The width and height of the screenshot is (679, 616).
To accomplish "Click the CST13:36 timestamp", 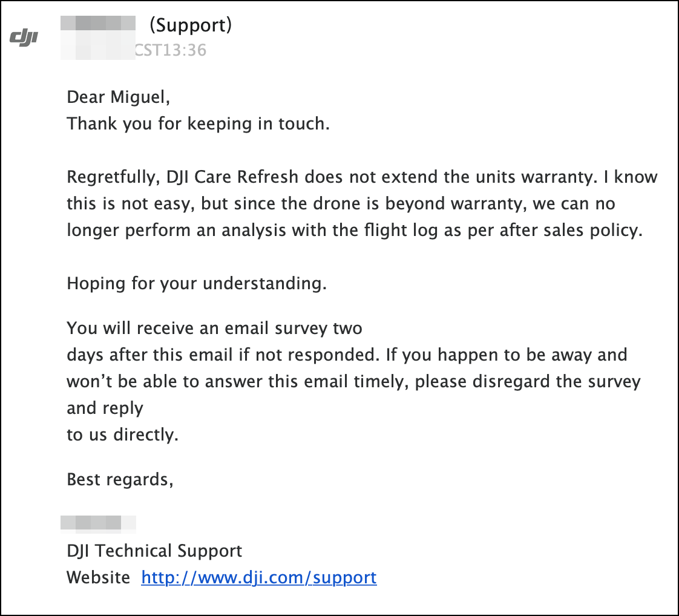I will pos(171,50).
